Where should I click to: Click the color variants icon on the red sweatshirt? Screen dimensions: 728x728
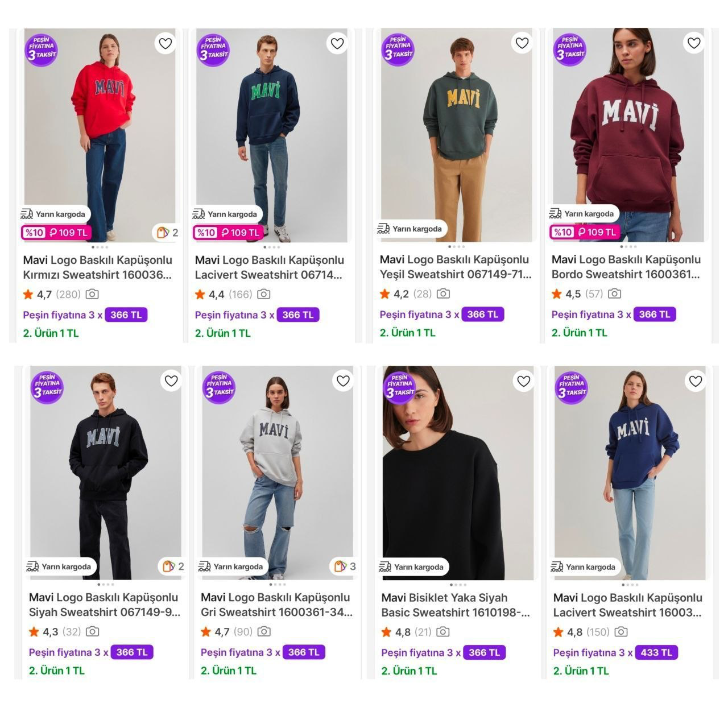(164, 232)
